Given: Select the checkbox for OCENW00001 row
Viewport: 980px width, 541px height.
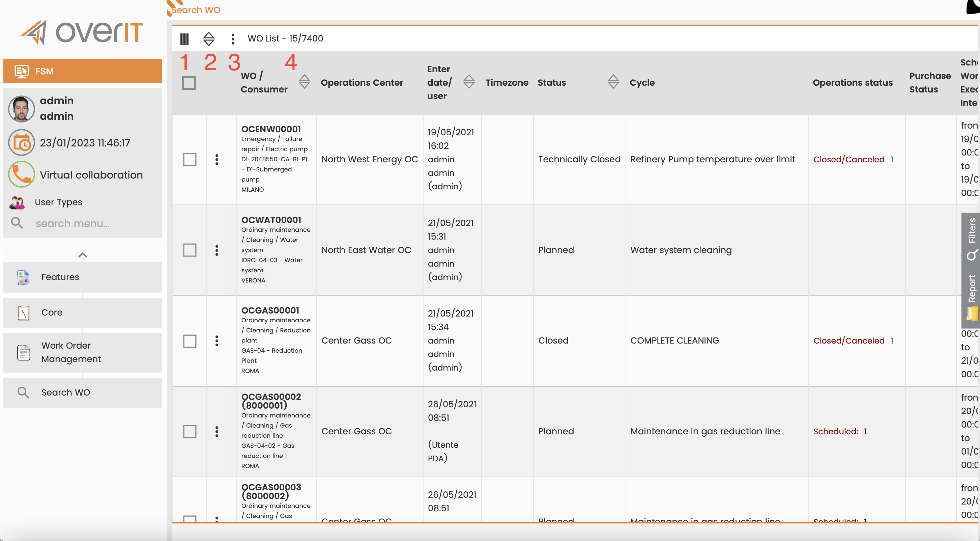Looking at the screenshot, I should tap(190, 160).
